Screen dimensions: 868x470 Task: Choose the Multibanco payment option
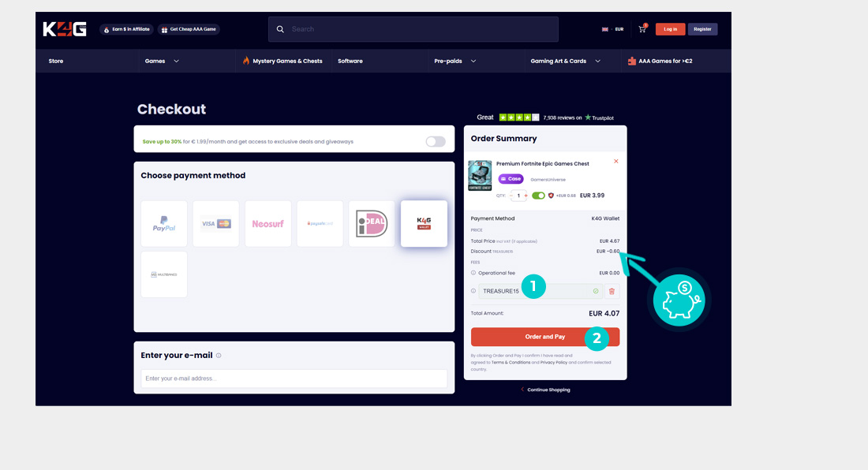coord(164,274)
